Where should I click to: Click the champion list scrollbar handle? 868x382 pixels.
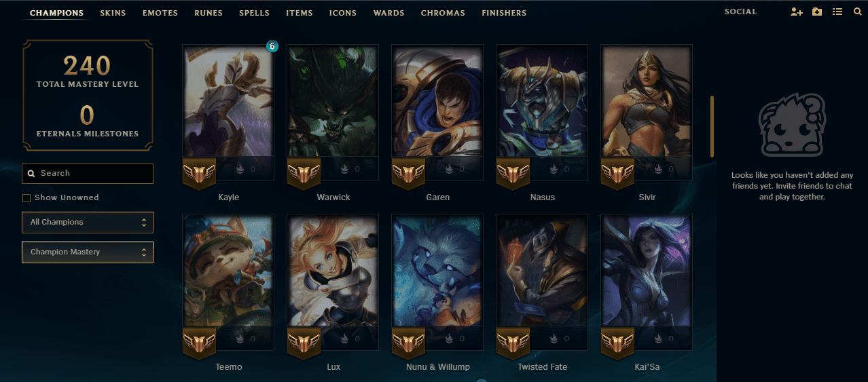point(712,126)
